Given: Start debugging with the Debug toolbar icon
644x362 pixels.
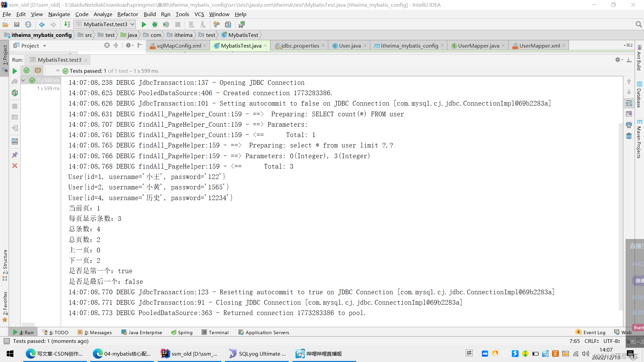Looking at the screenshot, I should click(x=155, y=24).
